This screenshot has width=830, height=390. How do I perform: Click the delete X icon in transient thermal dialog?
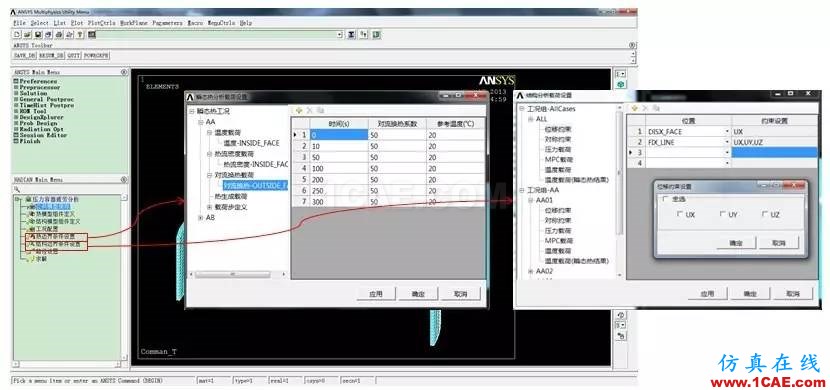point(310,110)
